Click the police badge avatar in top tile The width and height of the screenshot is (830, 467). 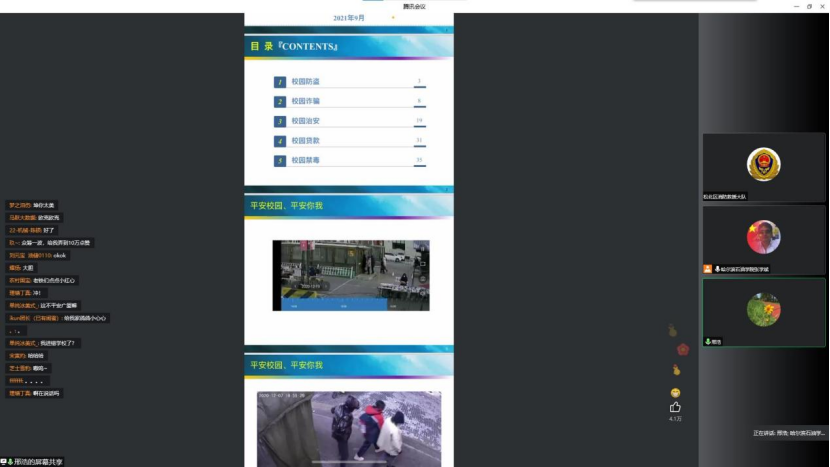(x=763, y=164)
